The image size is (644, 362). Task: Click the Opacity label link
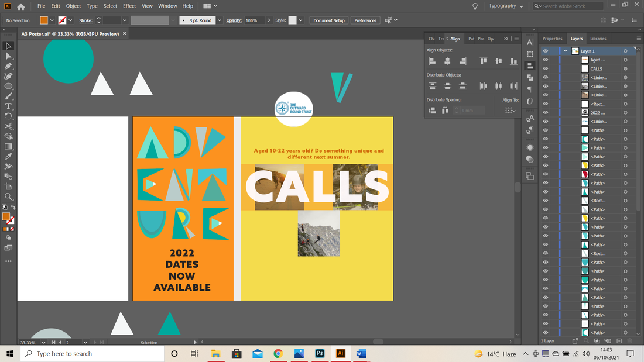click(234, 20)
